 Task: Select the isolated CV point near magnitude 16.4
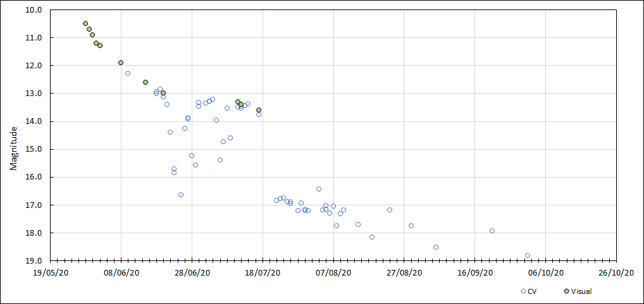[x=319, y=189]
